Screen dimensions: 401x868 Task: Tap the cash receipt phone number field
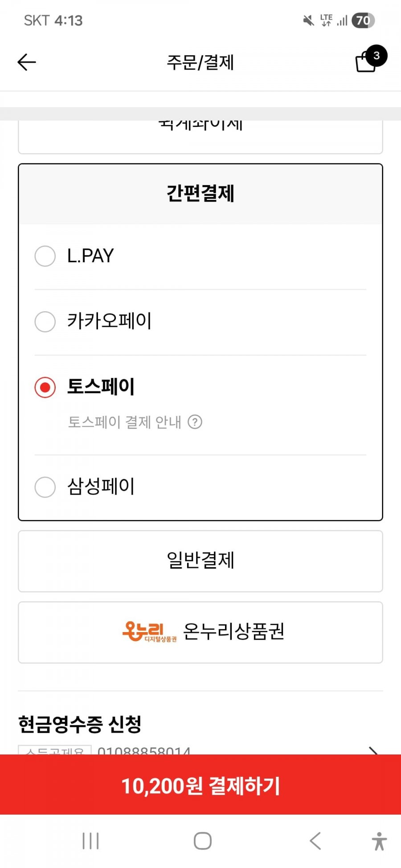tap(144, 750)
